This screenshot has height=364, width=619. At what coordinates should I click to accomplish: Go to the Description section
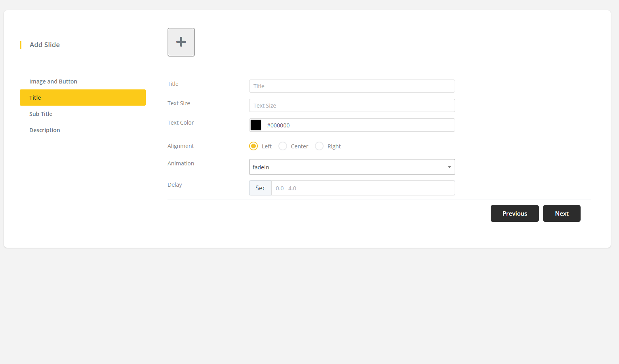tap(45, 130)
